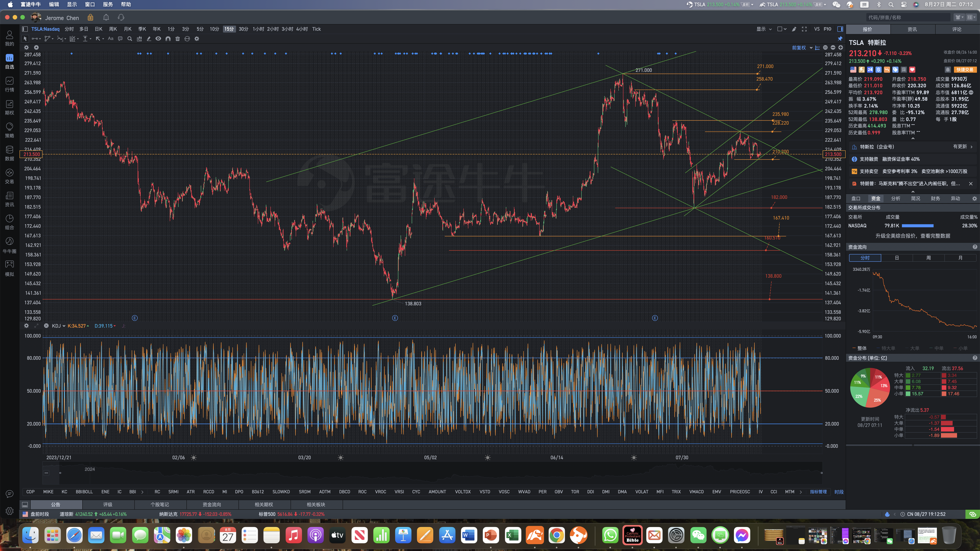The image size is (980, 551).
Task: Open the 前复权 adjustment dropdown
Action: [802, 47]
